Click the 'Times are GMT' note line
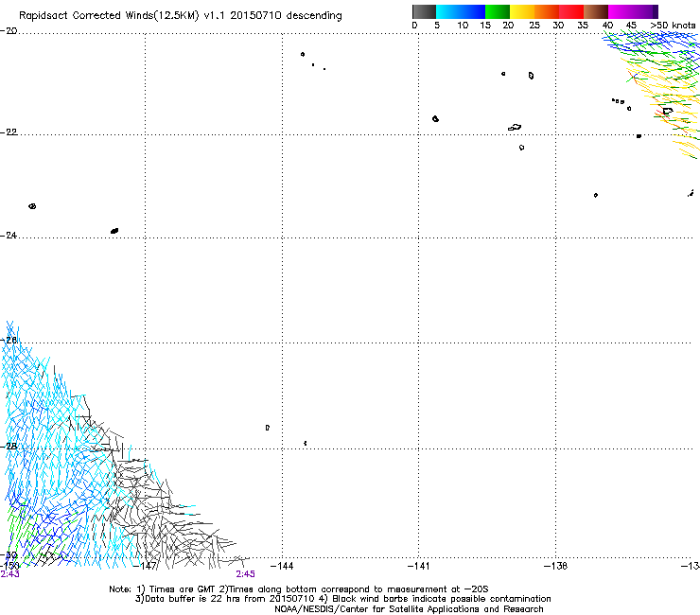The image size is (700, 615). click(x=299, y=589)
